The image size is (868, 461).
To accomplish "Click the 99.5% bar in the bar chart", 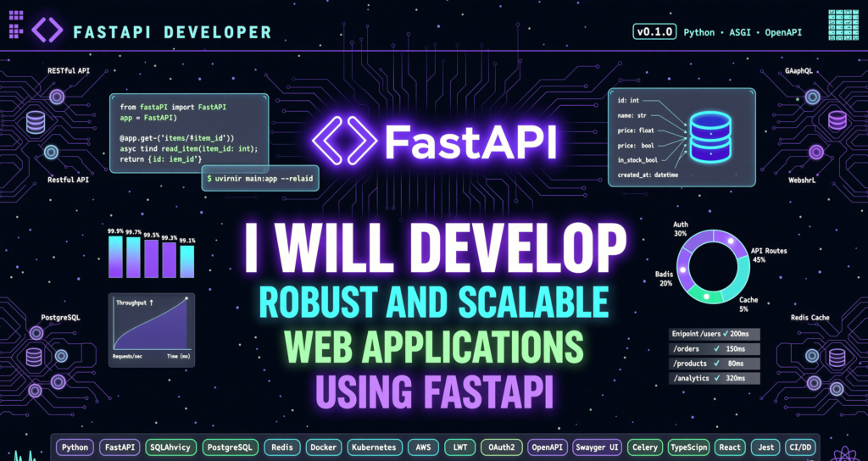I will coord(151,258).
